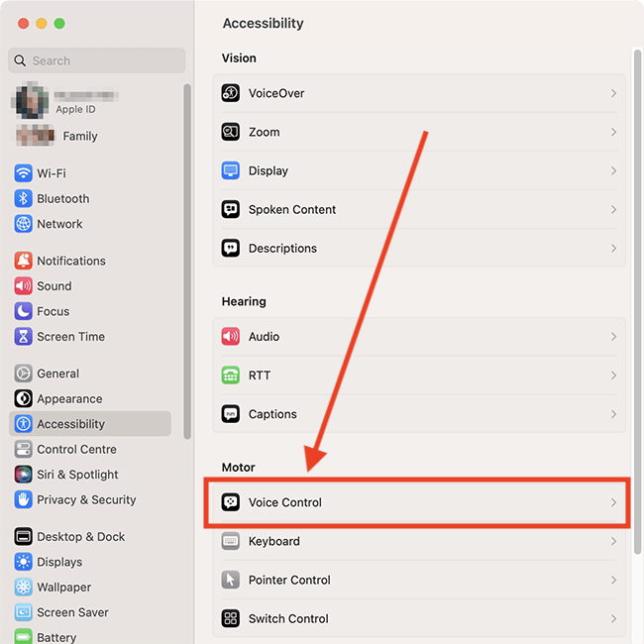This screenshot has width=644, height=644.
Task: Click the Siri & Spotlight icon
Action: pos(24,475)
